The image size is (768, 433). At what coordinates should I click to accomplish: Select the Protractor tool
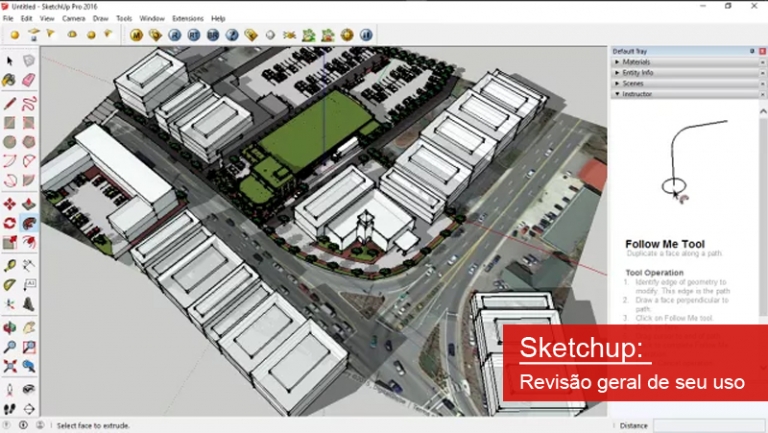click(x=10, y=285)
